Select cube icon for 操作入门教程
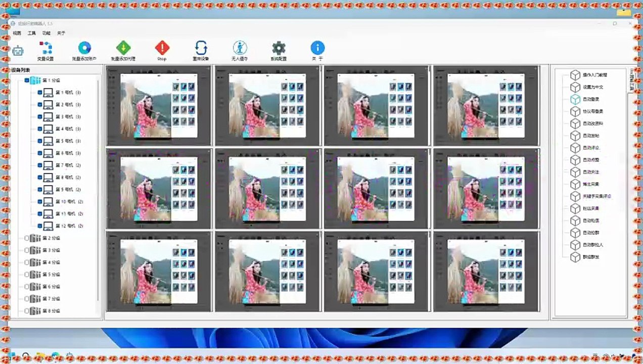Viewport: 643px width, 364px height. [x=575, y=75]
